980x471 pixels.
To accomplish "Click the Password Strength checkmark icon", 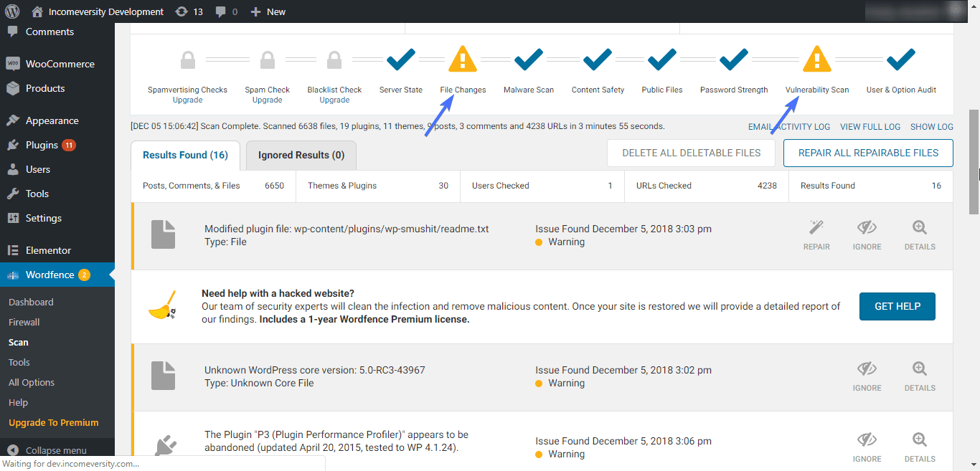I will (734, 59).
